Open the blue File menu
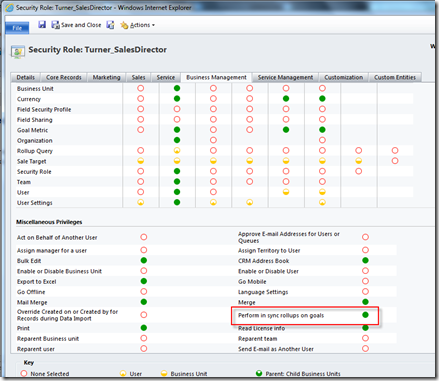439x381 pixels. (17, 28)
